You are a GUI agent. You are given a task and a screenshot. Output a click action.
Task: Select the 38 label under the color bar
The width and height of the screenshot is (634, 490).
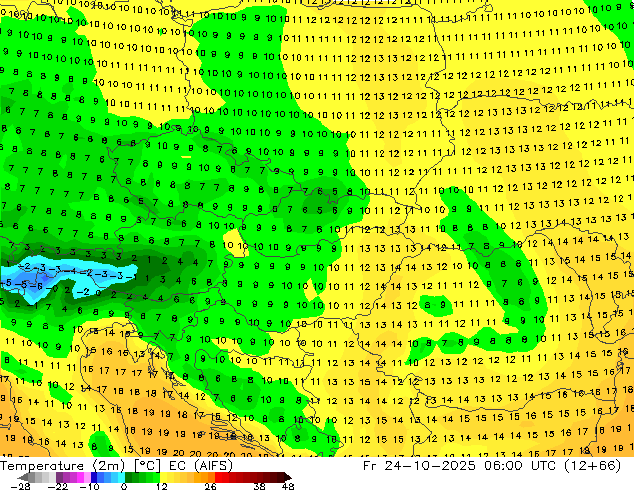pyautogui.click(x=260, y=486)
